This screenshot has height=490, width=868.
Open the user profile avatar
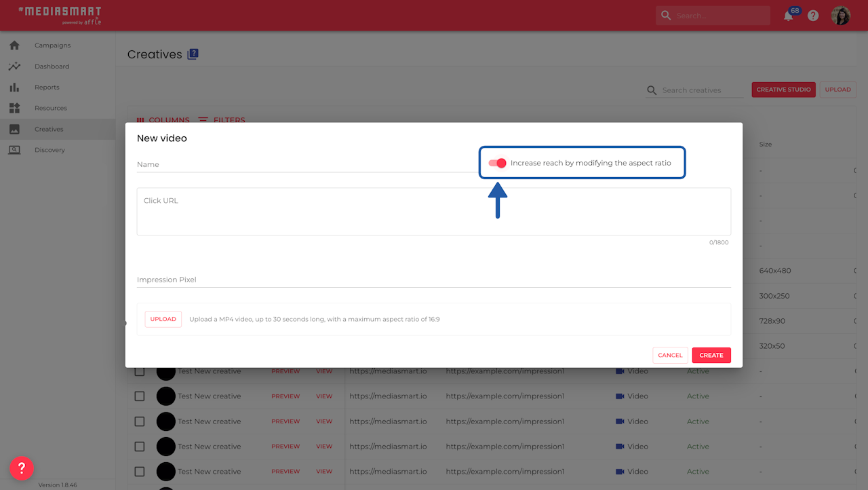[841, 16]
